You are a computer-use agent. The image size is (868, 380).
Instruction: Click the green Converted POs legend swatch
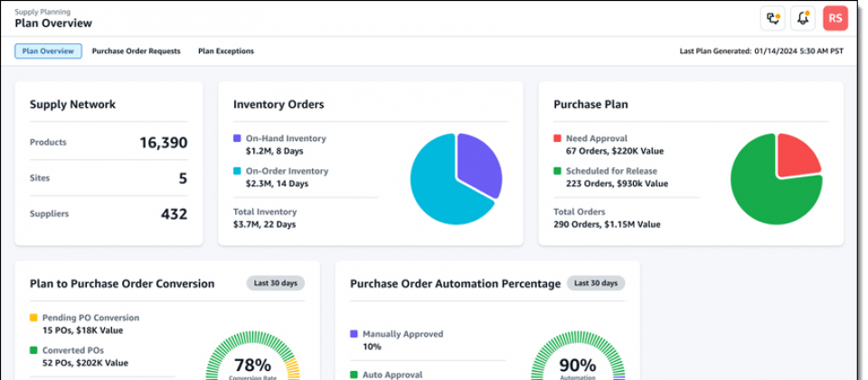pos(33,351)
